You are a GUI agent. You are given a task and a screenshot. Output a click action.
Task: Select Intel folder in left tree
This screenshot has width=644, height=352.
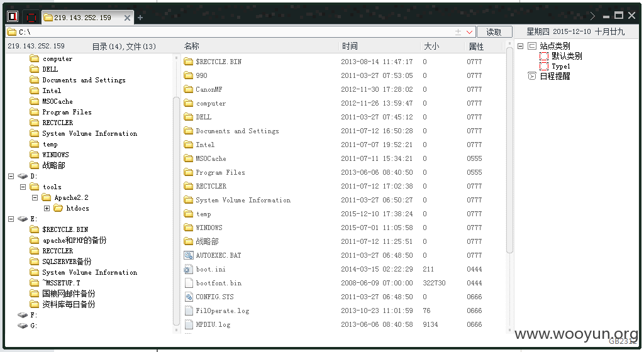coord(52,91)
